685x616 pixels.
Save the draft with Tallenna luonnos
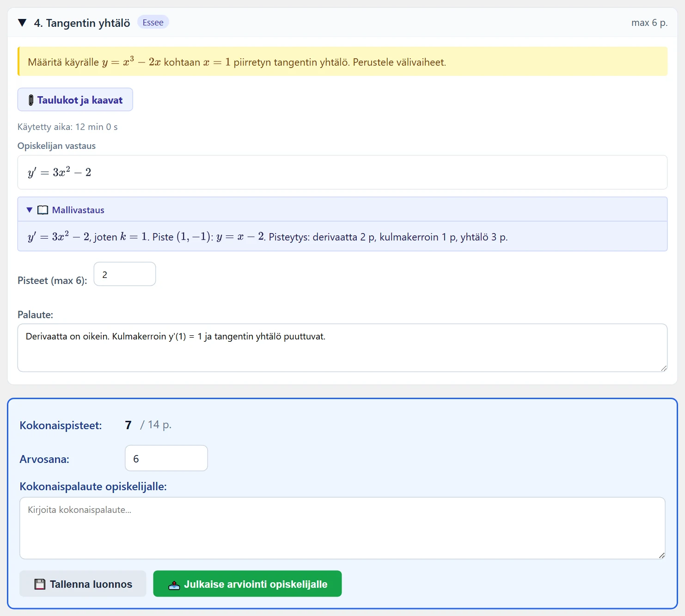click(x=83, y=584)
